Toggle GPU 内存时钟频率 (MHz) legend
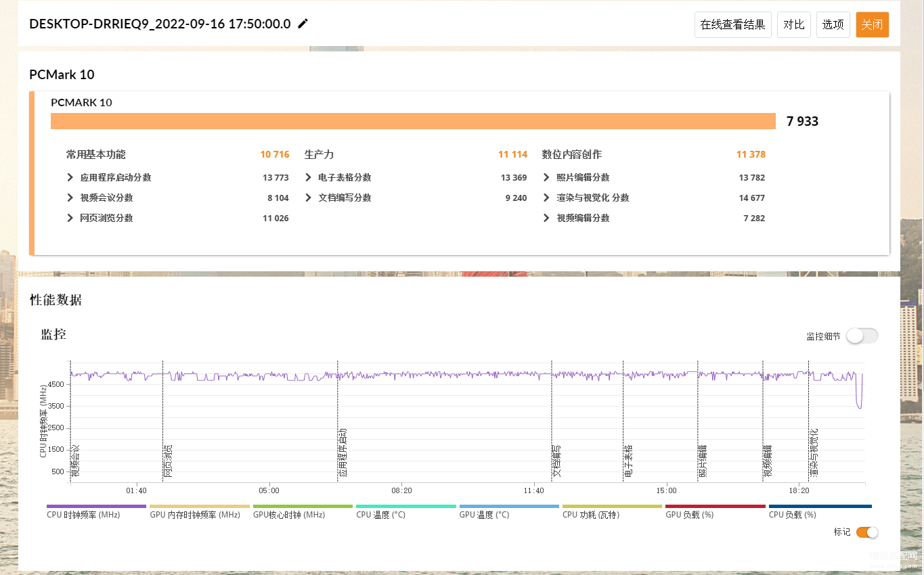 pyautogui.click(x=199, y=511)
